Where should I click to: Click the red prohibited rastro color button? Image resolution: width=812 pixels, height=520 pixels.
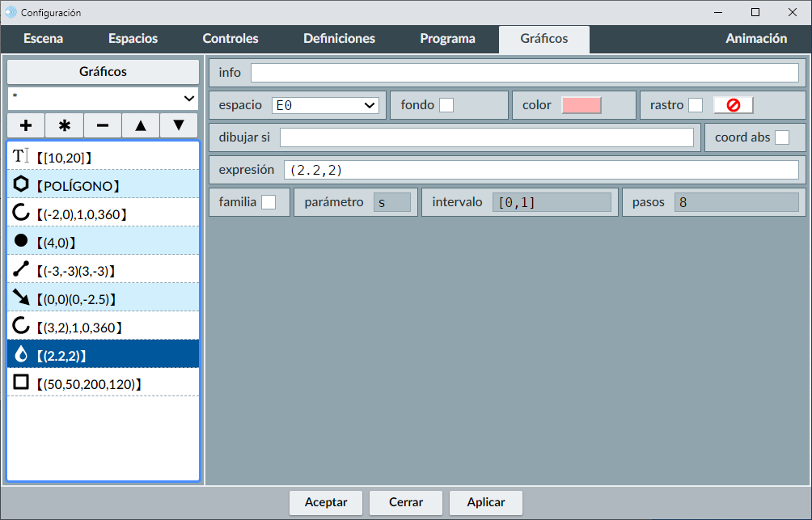coord(733,105)
